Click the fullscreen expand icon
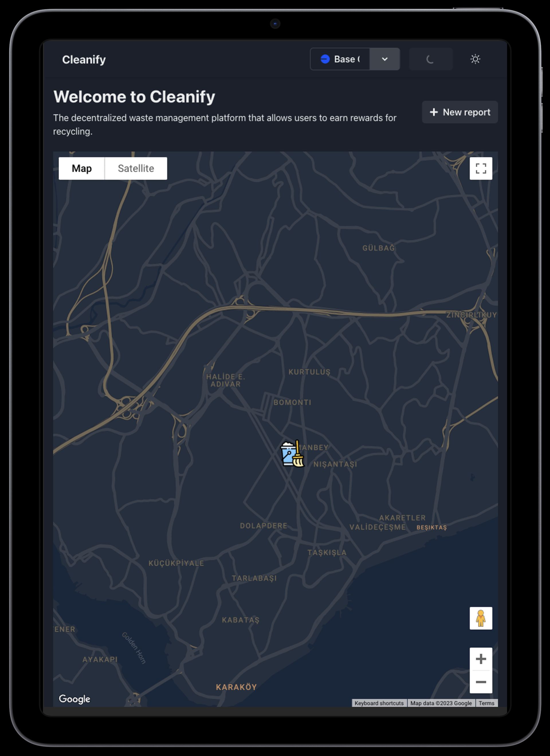 [x=481, y=168]
